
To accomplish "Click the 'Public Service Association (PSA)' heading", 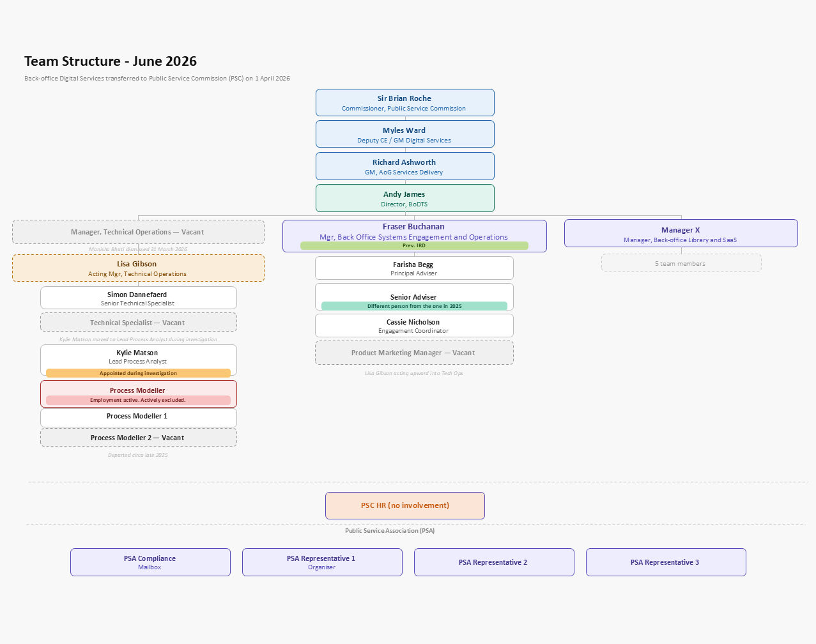I will click(390, 531).
